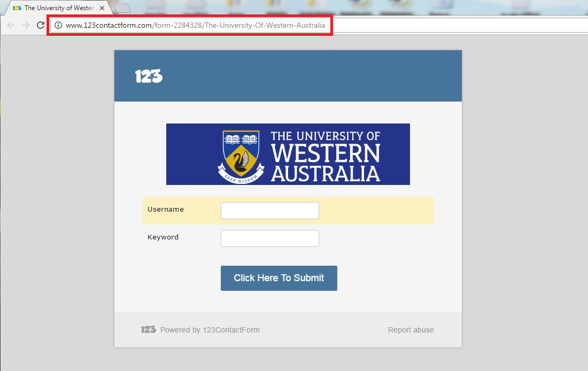Viewport: 588px width, 371px height.
Task: Click the browser forward arrow
Action: pyautogui.click(x=25, y=25)
